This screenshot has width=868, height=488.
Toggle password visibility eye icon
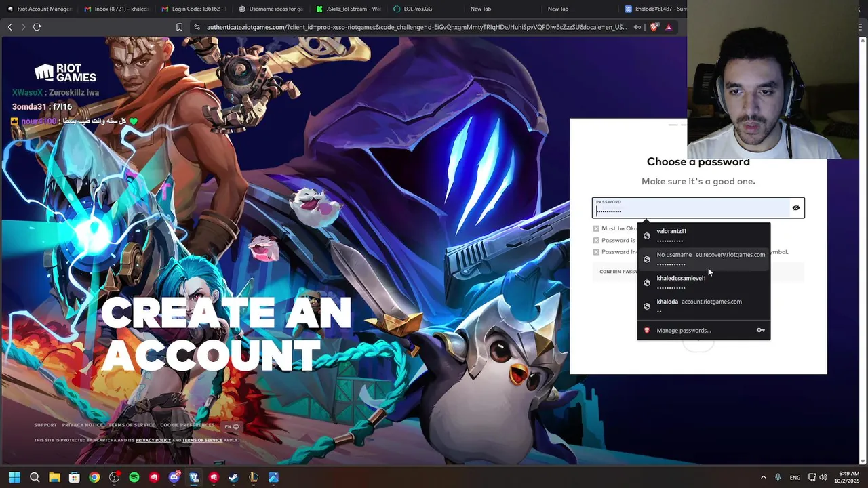coord(795,208)
